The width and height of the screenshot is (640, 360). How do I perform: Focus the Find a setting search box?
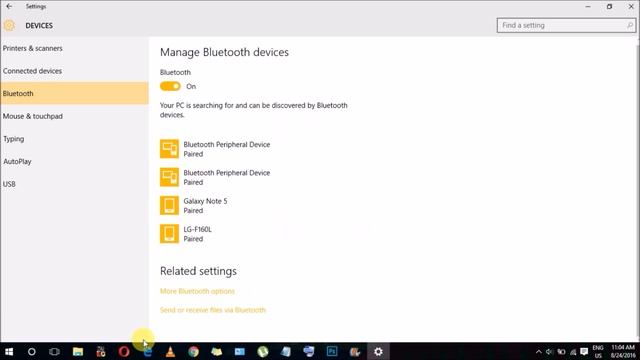coord(567,25)
